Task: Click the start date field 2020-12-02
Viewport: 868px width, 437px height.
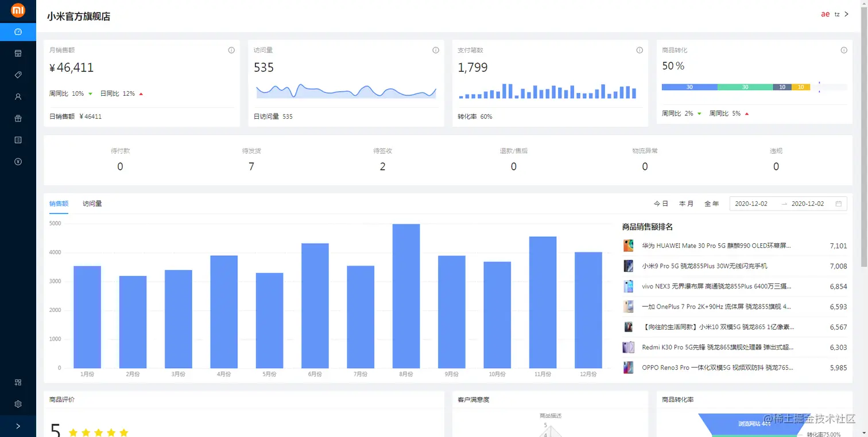Action: pyautogui.click(x=751, y=204)
